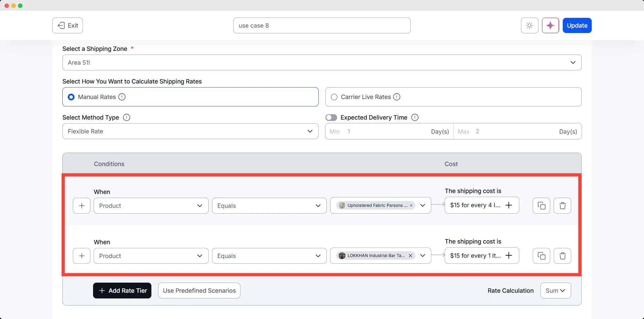Open the Rate Calculation Sum dropdown
This screenshot has height=319, width=644.
[555, 291]
